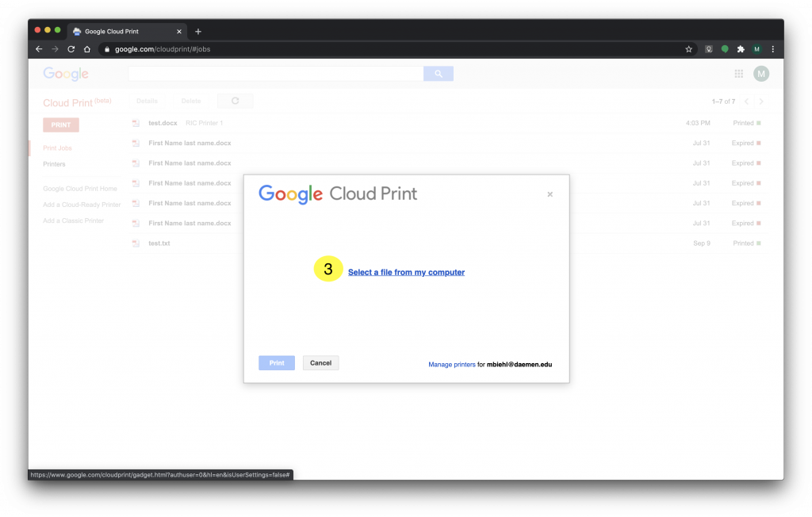The height and width of the screenshot is (517, 812).
Task: Go to next page of print jobs
Action: click(x=761, y=101)
